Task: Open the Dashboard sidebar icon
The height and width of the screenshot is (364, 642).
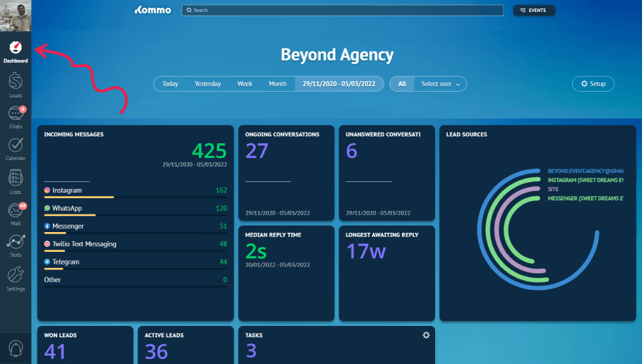Action: 16,48
